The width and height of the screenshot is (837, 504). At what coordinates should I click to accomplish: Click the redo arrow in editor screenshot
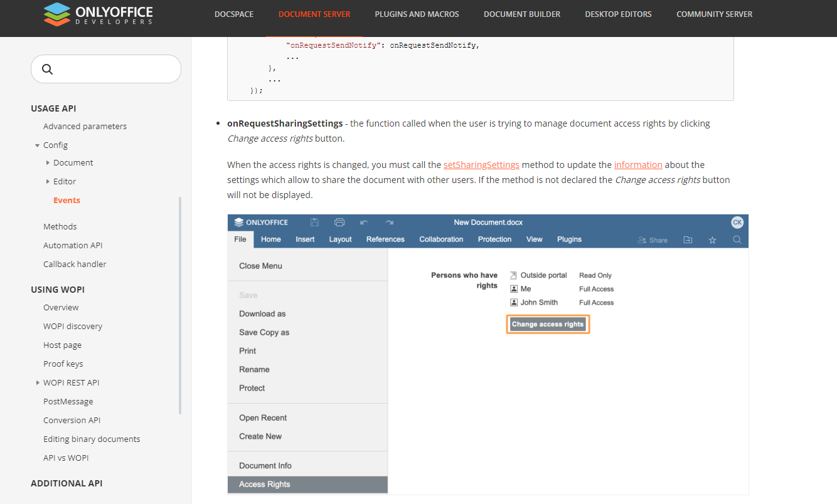coord(390,222)
